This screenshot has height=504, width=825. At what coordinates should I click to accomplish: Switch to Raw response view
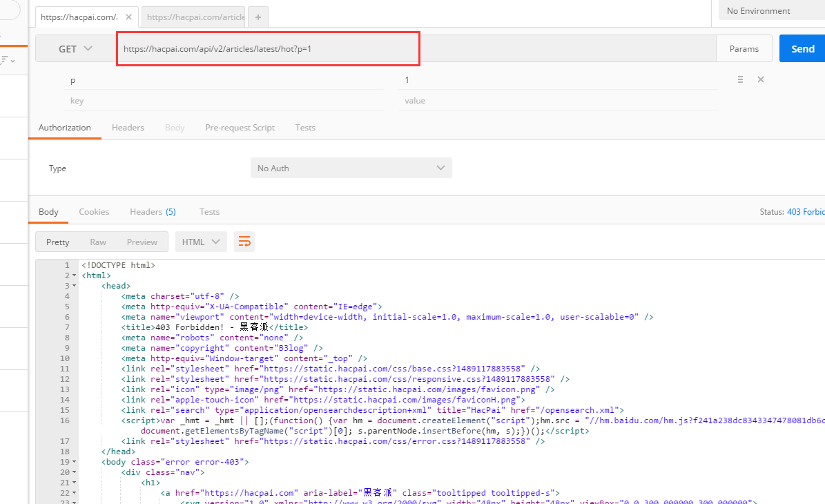(x=98, y=242)
